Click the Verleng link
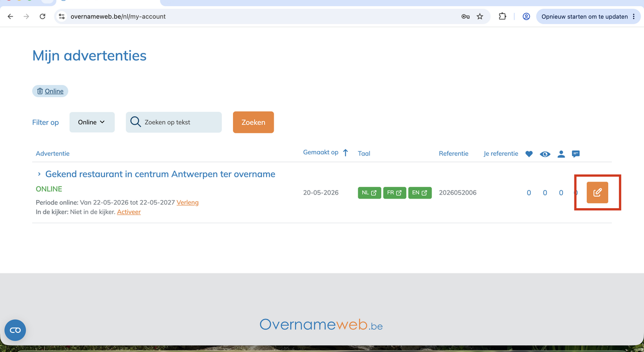Viewport: 644px width, 352px height. click(188, 203)
